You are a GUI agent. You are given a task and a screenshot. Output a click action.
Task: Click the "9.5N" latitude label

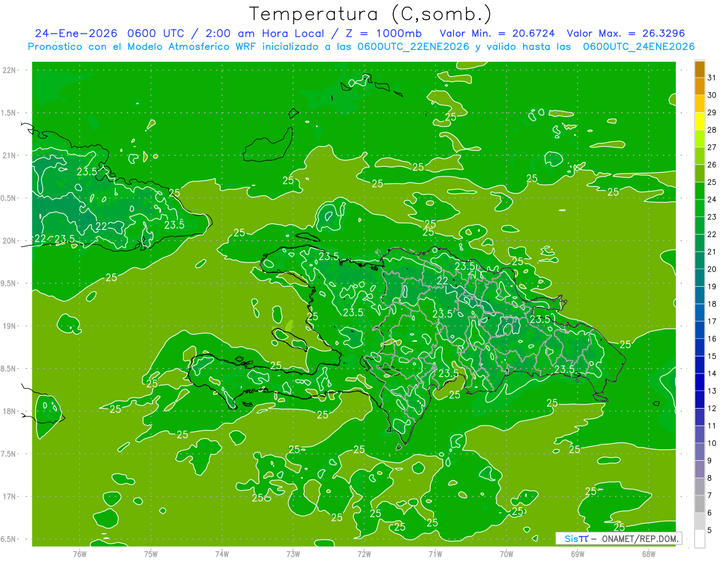click(x=9, y=284)
